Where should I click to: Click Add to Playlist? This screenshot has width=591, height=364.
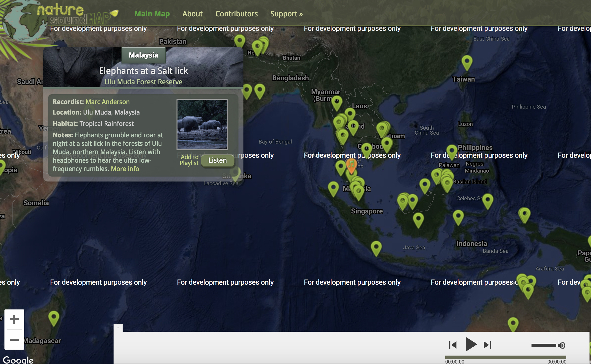[x=189, y=160]
